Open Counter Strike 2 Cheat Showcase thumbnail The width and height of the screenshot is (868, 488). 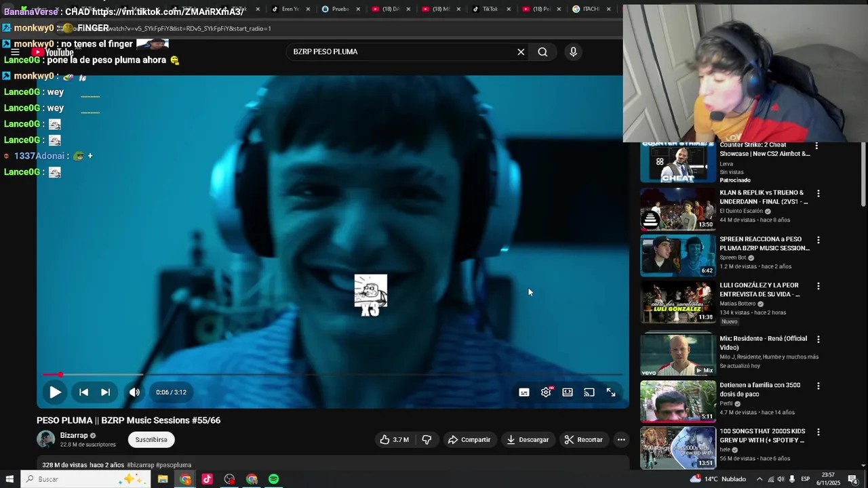(x=678, y=163)
